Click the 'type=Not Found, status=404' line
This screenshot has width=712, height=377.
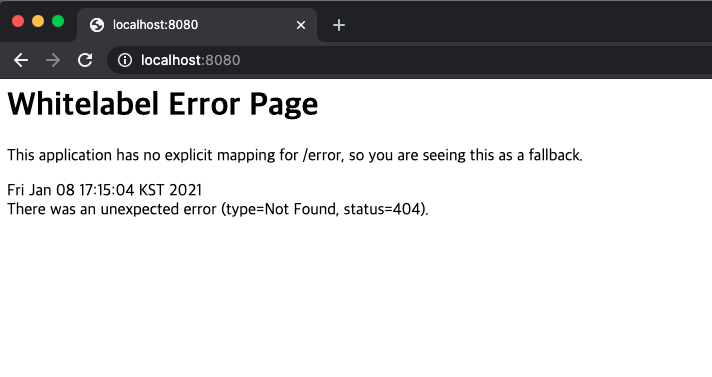pos(218,209)
